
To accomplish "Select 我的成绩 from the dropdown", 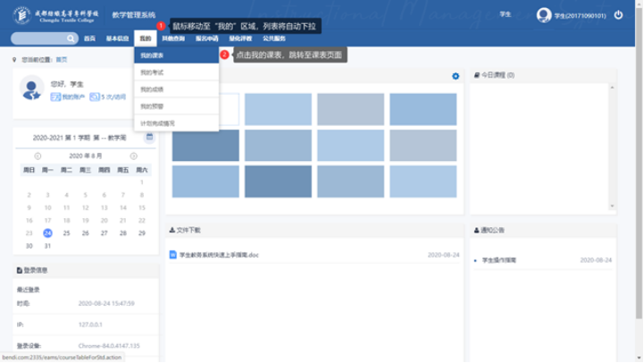I will [x=152, y=89].
